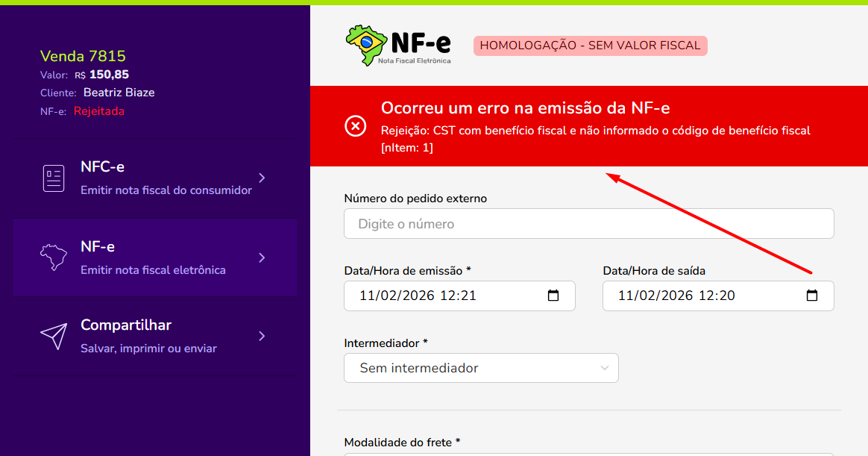Click the NF-e Brazil flag logo
Viewport: 868px width, 456px height.
tap(398, 46)
